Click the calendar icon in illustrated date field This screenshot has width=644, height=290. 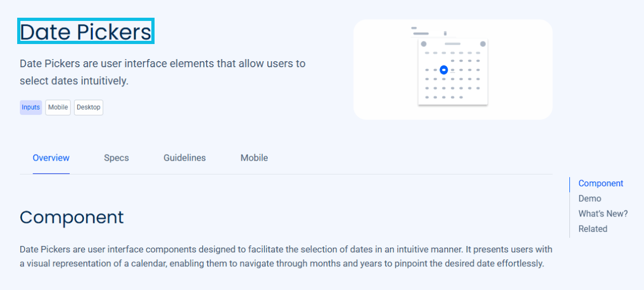[445, 33]
